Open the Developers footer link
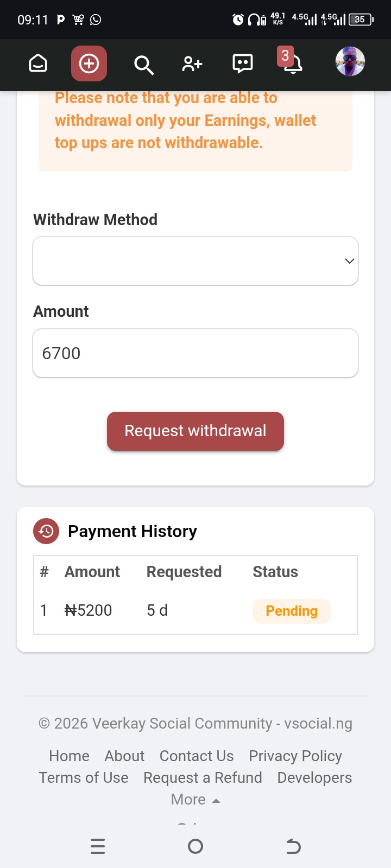The height and width of the screenshot is (868, 391). [314, 778]
